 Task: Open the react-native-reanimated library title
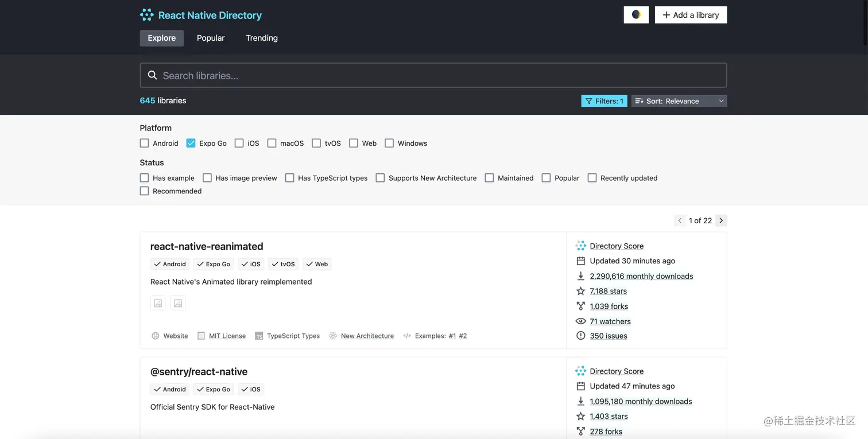coord(207,246)
